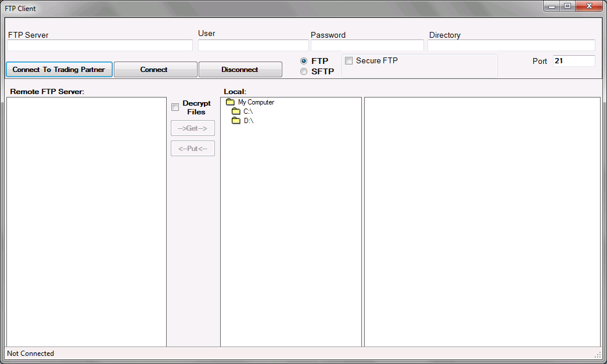Screen dimensions: 607x364
Task: Toggle the Decrypt Files checkbox
Action: coord(175,107)
